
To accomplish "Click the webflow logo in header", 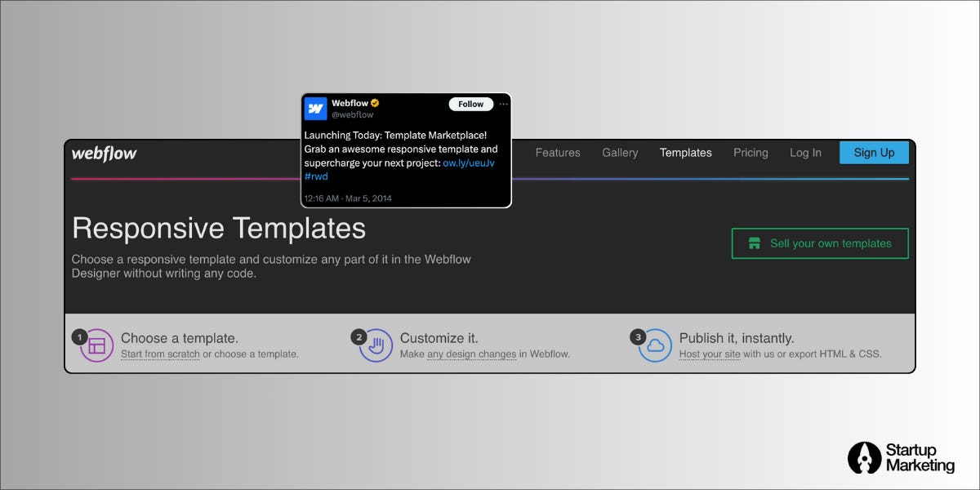I will [104, 153].
